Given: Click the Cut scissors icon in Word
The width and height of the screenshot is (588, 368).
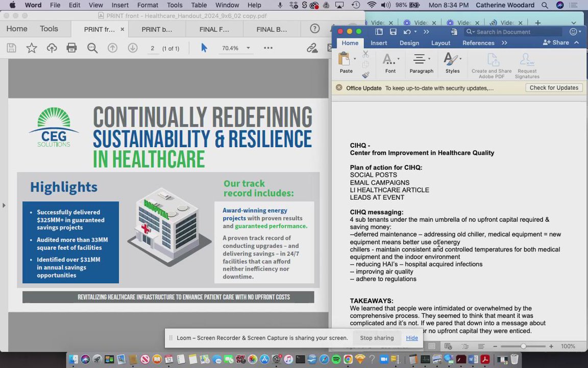Looking at the screenshot, I should click(x=365, y=54).
